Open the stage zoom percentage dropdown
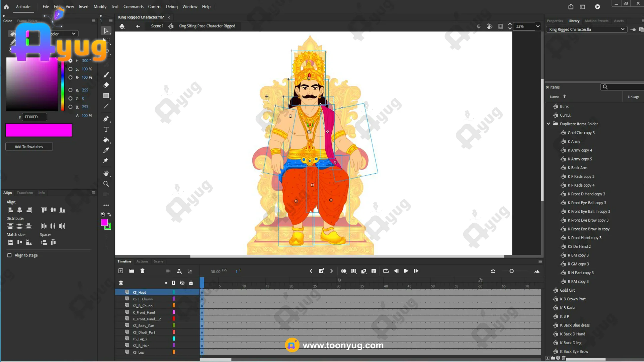This screenshot has height=362, width=644. click(x=538, y=26)
